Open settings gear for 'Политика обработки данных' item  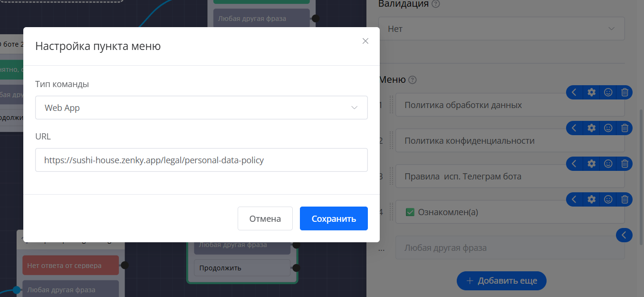(591, 92)
